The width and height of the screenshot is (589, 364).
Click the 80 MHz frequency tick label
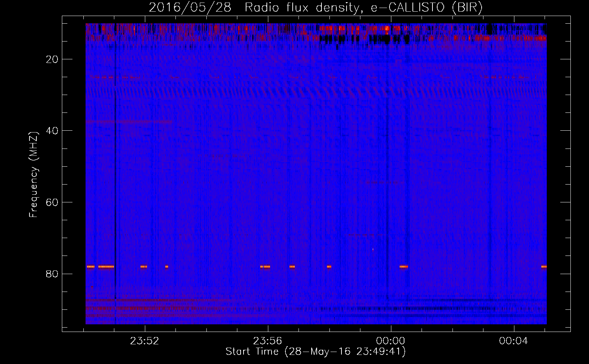(52, 274)
